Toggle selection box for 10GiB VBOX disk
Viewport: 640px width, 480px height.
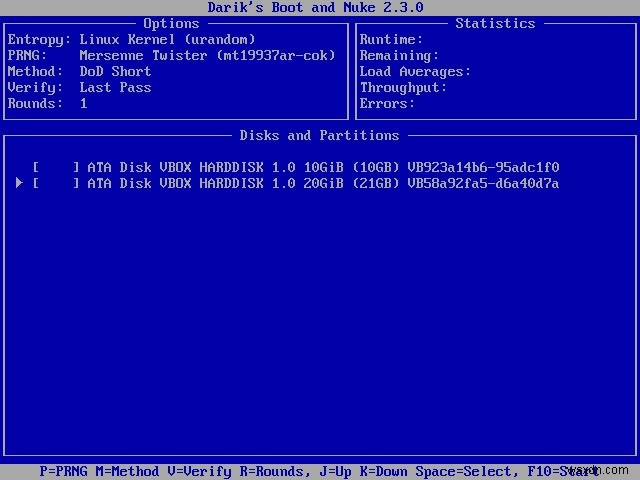pos(56,167)
